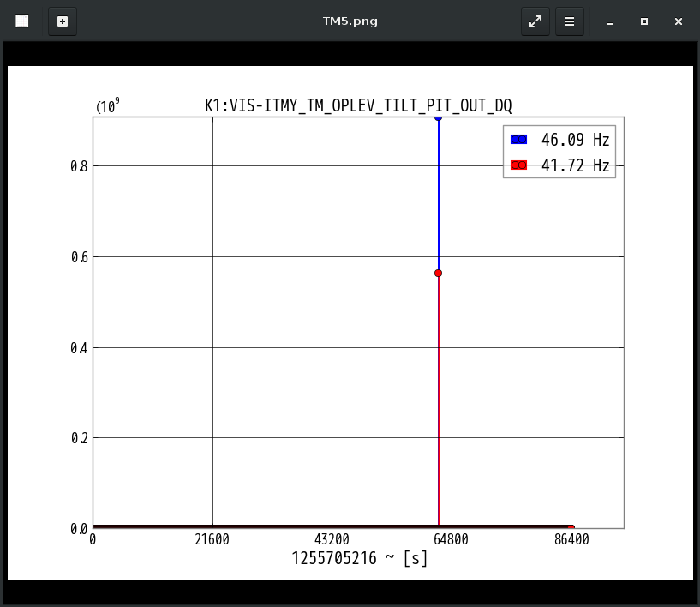Image resolution: width=700 pixels, height=607 pixels.
Task: Click the x-axis label 64800
Action: [x=451, y=539]
